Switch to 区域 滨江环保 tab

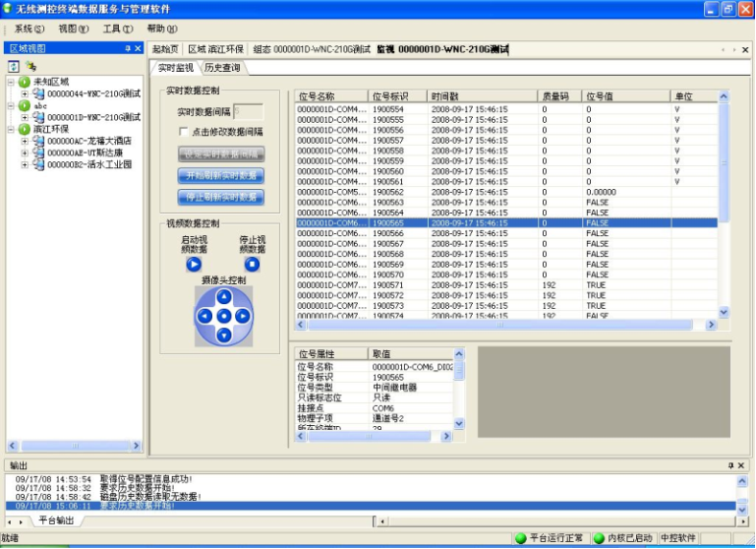(x=215, y=49)
